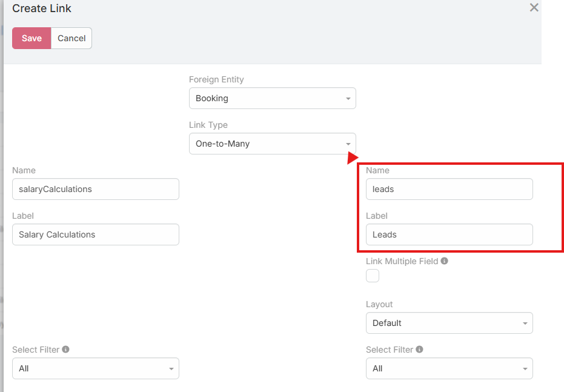
Task: Open the Layout dropdown set to Default
Action: (x=449, y=323)
